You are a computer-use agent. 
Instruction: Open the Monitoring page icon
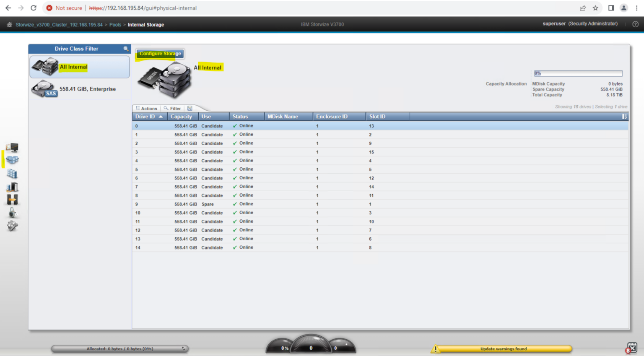click(12, 147)
